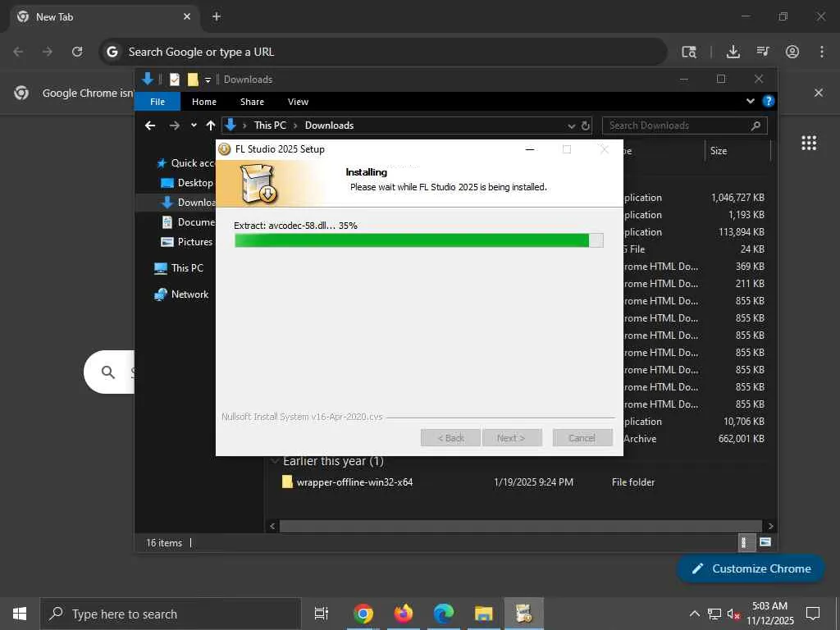Open Windows Start menu
The height and width of the screenshot is (630, 840).
point(20,614)
